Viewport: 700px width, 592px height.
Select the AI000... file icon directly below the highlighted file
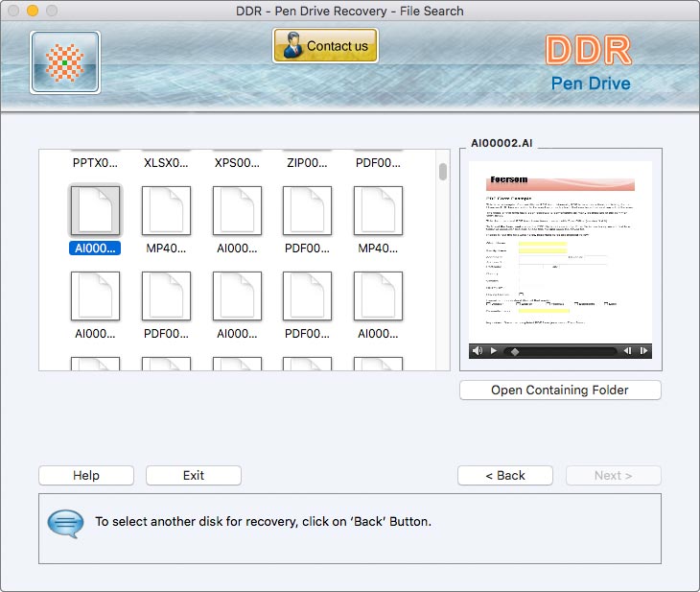click(95, 296)
